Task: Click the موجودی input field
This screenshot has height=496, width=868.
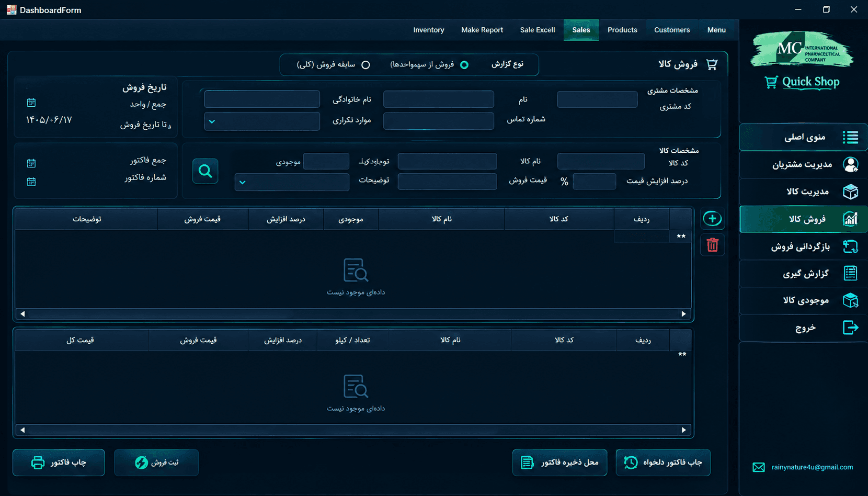Action: click(326, 161)
